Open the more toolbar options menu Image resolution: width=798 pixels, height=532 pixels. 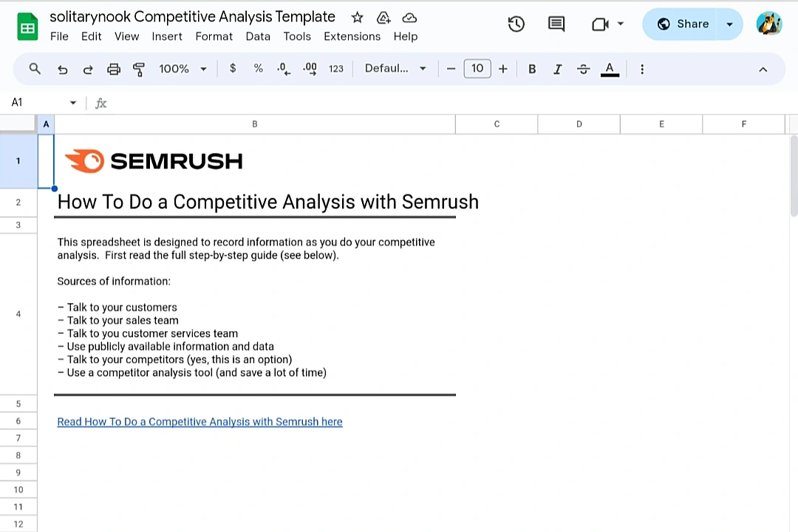[642, 69]
